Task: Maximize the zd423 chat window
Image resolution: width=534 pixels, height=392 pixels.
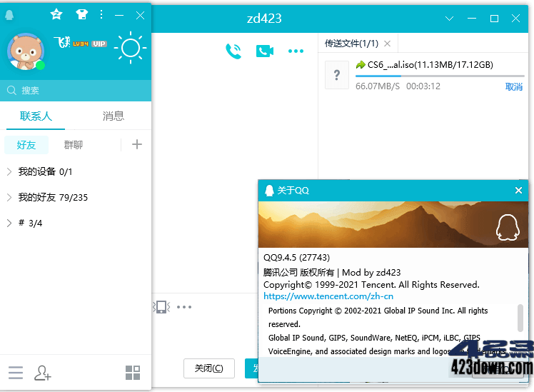Action: pyautogui.click(x=494, y=19)
